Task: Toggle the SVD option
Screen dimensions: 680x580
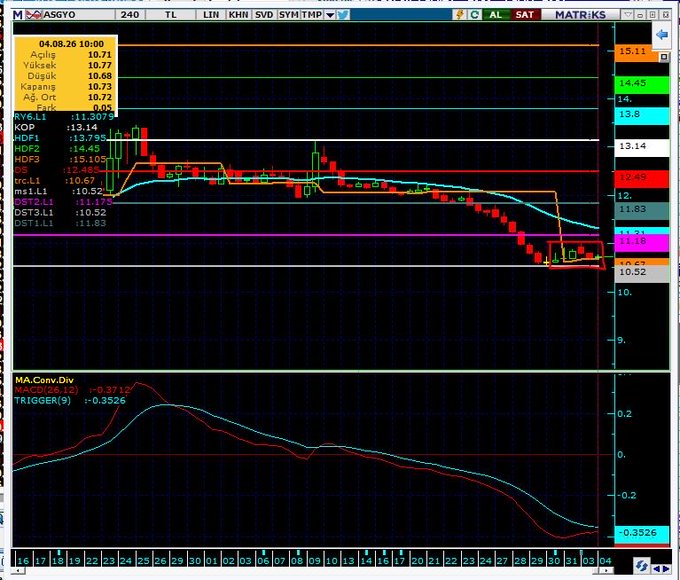Action: click(x=264, y=15)
